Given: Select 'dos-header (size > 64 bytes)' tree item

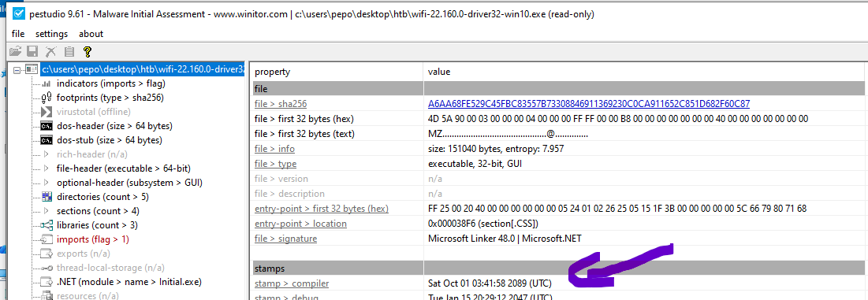Looking at the screenshot, I should point(114,126).
